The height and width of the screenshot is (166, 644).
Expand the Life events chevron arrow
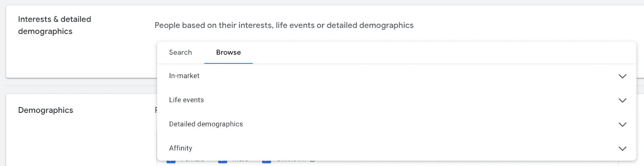(x=622, y=100)
